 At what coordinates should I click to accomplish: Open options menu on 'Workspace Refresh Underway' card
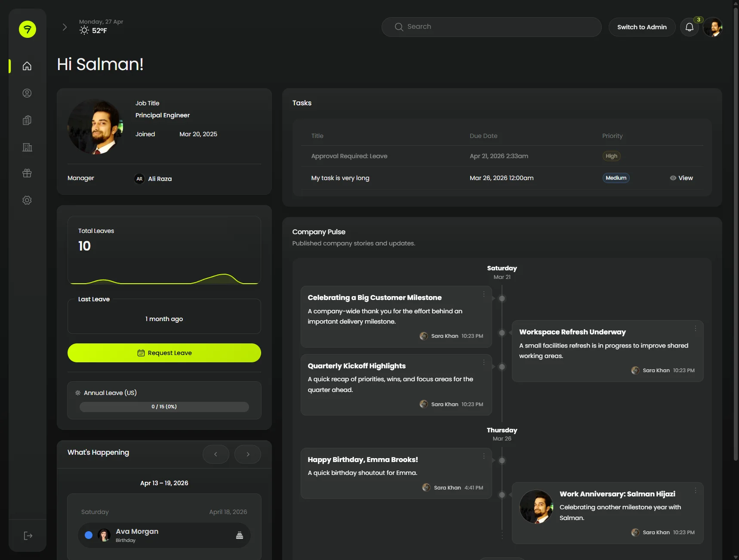[696, 328]
